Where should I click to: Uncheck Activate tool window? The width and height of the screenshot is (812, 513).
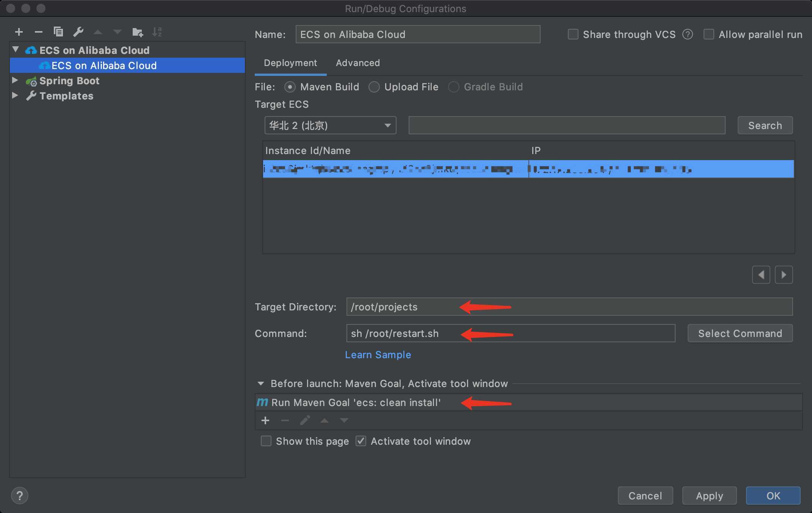click(361, 441)
